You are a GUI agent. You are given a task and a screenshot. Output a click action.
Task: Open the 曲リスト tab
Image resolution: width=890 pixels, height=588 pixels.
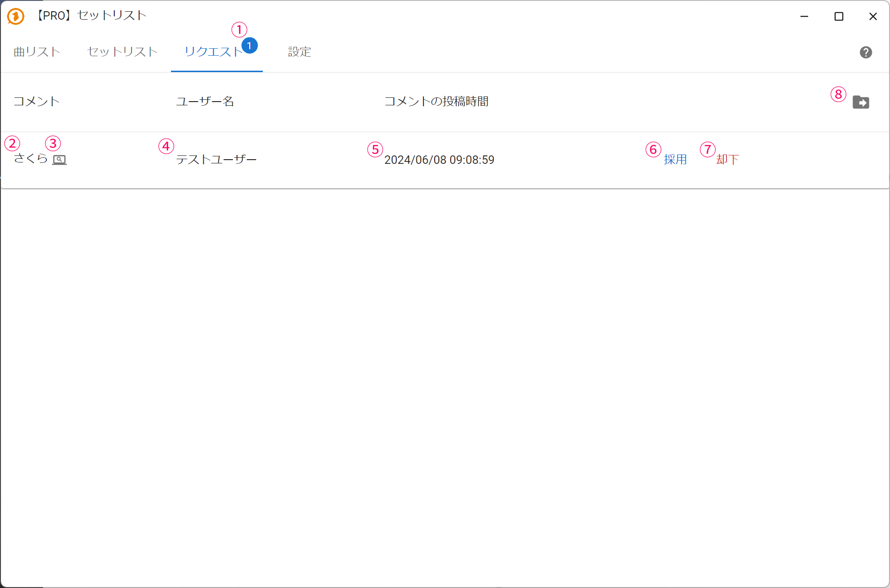pos(37,52)
